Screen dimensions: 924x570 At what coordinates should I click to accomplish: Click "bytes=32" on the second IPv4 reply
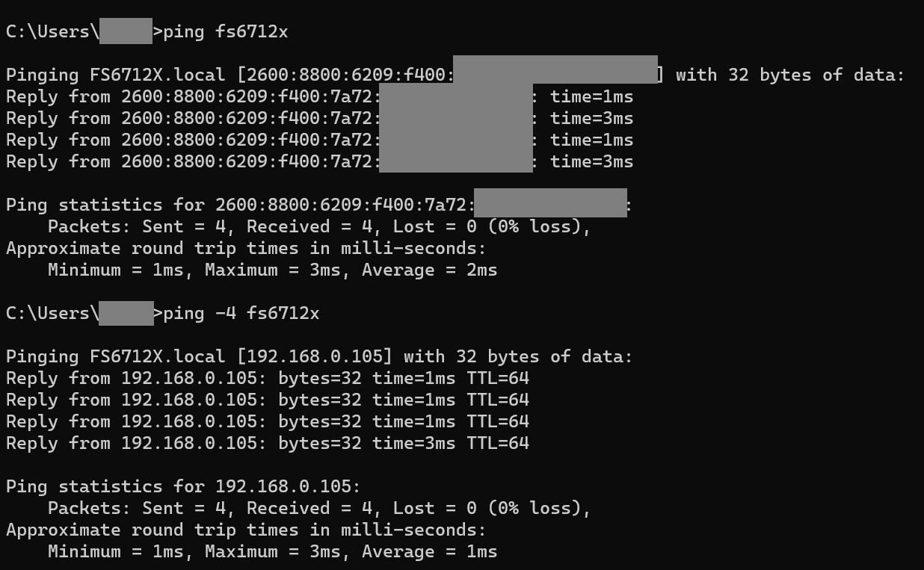pyautogui.click(x=319, y=400)
